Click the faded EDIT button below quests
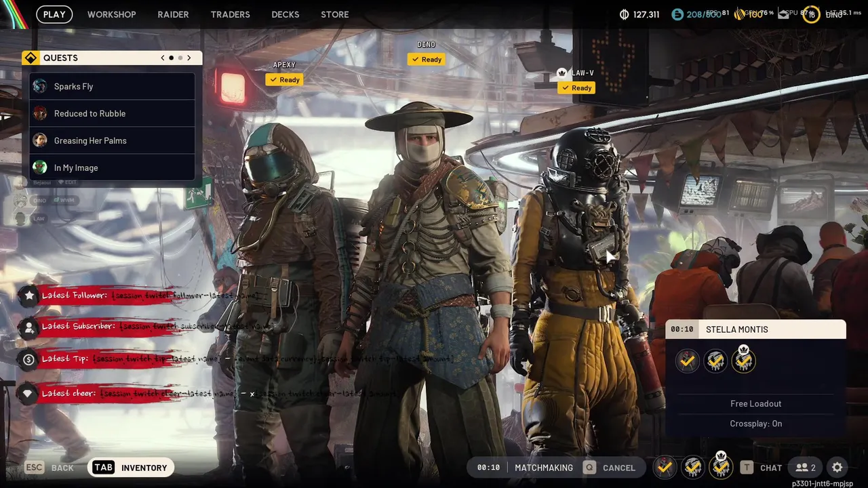 pos(68,182)
